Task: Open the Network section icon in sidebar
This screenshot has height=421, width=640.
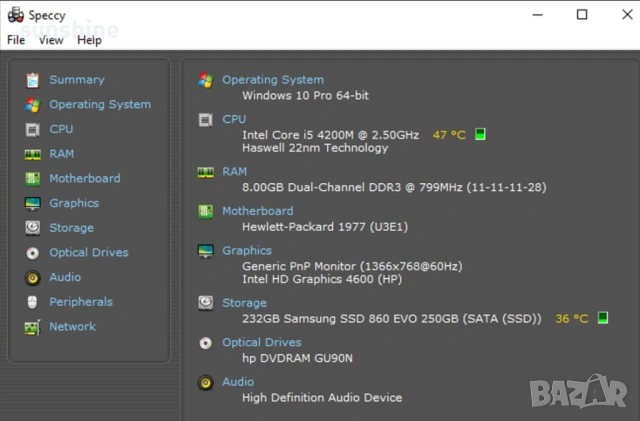Action: (x=32, y=327)
